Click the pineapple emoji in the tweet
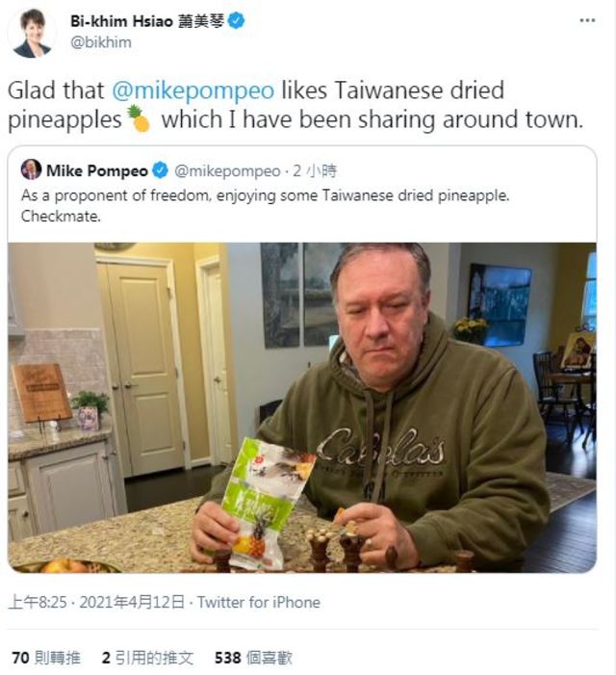 [x=141, y=119]
